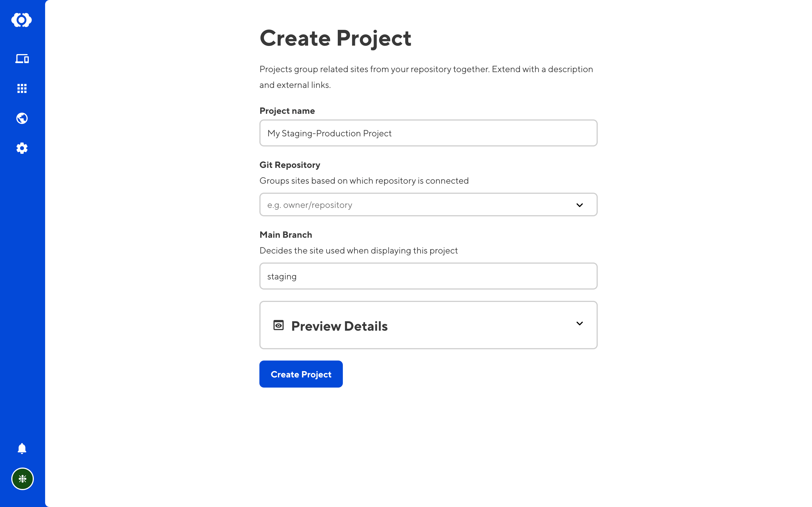Click the Git Repository label

[x=290, y=165]
